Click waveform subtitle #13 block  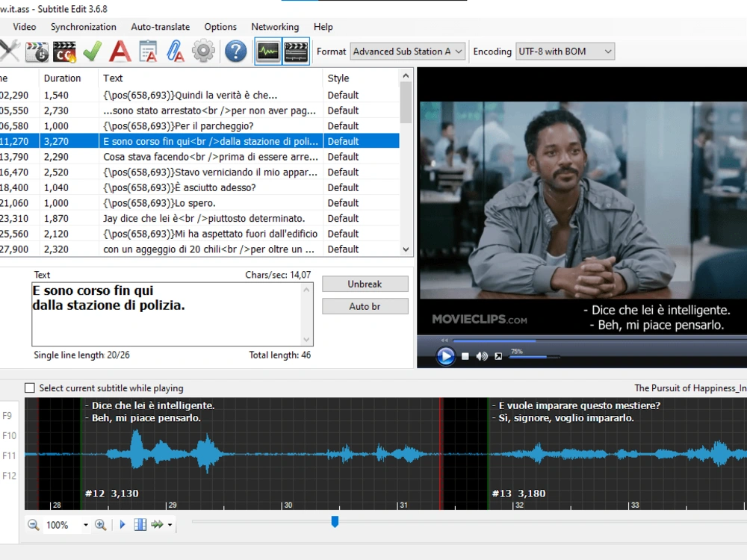click(x=618, y=454)
